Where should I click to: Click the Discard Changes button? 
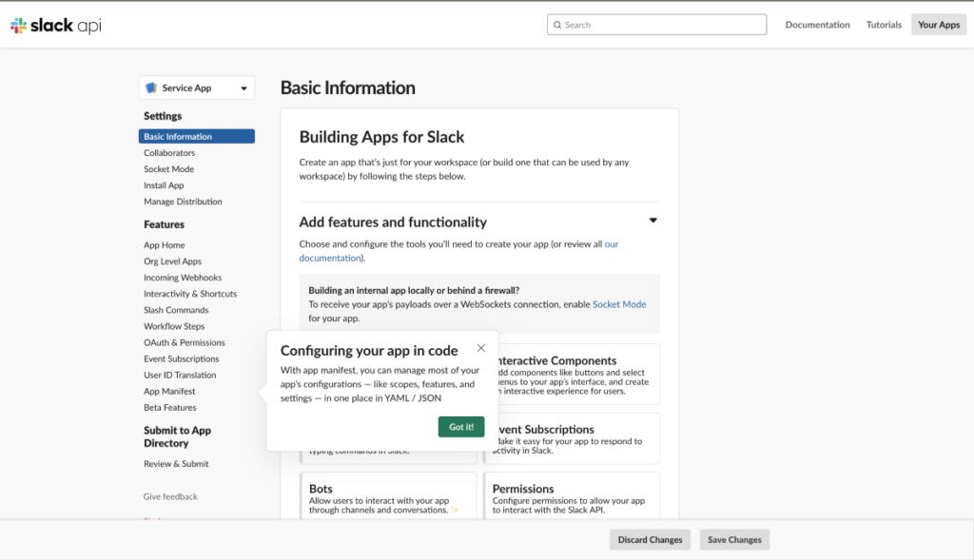click(x=650, y=540)
